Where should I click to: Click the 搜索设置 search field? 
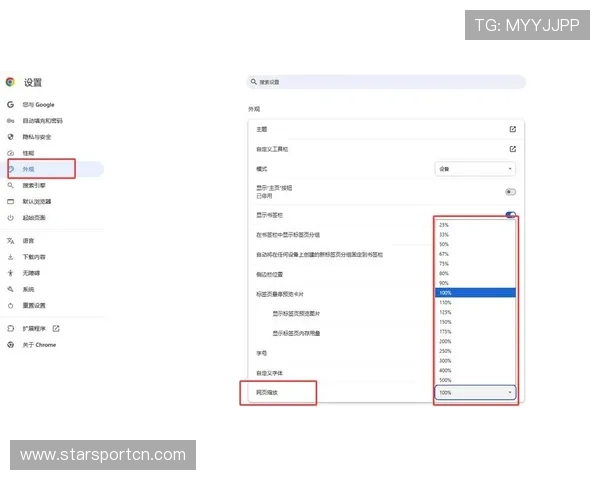(385, 81)
